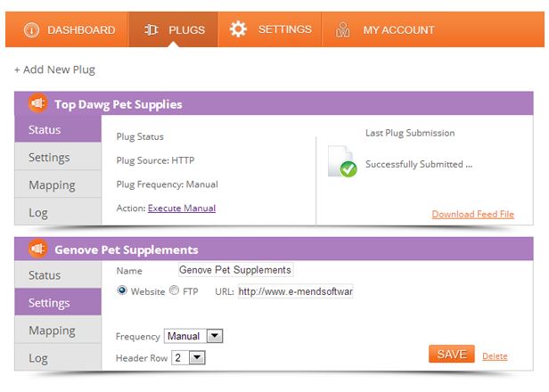This screenshot has height=392, width=549.
Task: Open Mapping tab for Top Dawg Pet Supplies
Action: pos(52,185)
